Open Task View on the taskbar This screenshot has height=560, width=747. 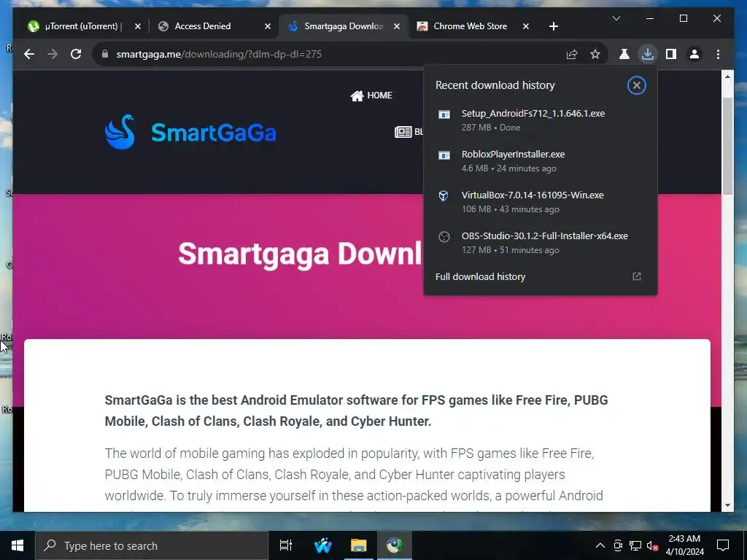coord(285,545)
